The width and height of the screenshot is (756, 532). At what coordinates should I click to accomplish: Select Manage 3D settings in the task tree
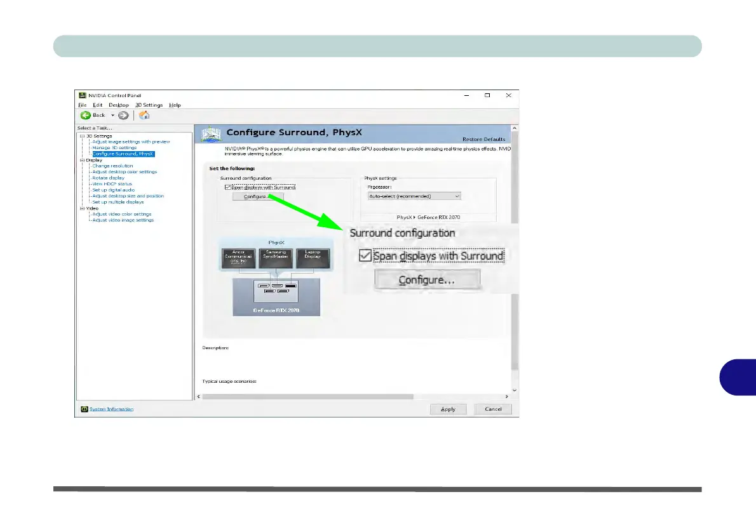tap(114, 148)
